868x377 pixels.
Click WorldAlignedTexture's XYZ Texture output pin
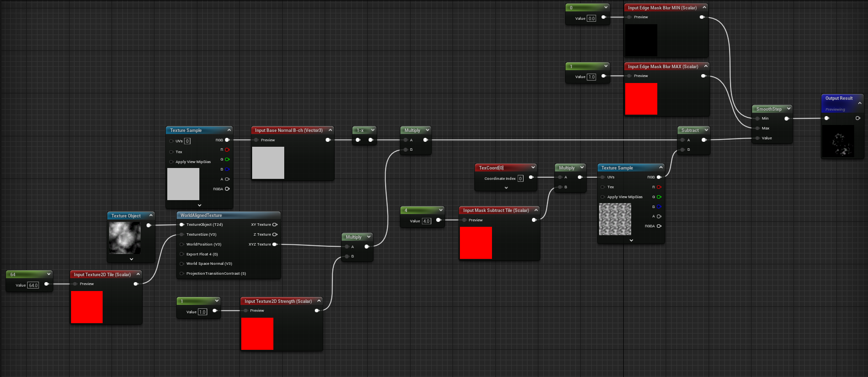tap(275, 244)
